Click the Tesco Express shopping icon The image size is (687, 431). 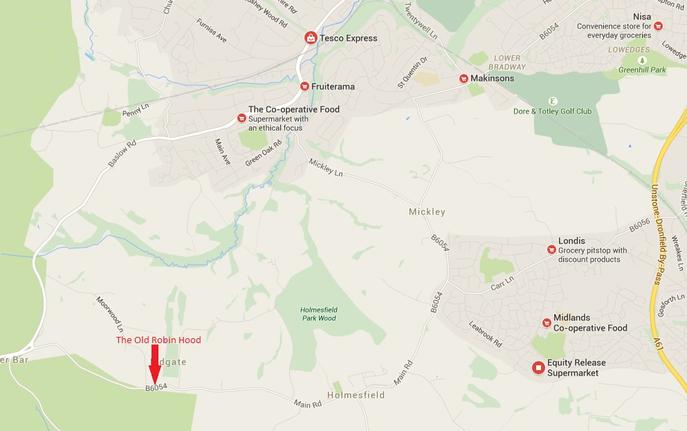(311, 38)
